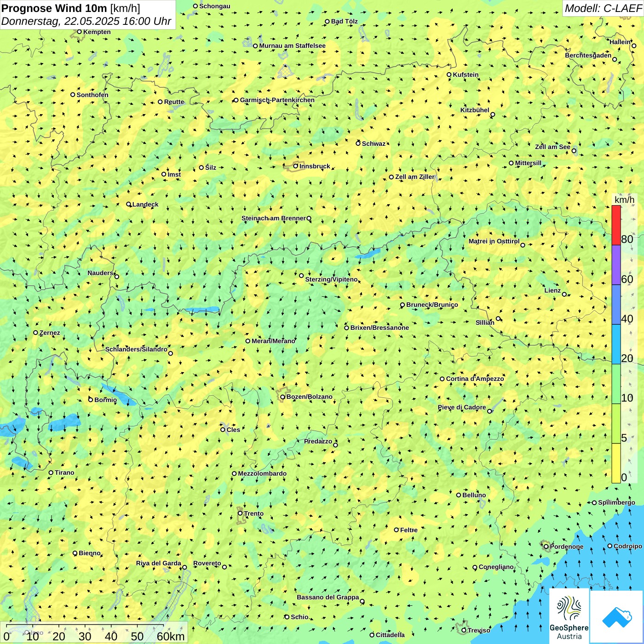Click the Zell am Ziller label
The width and height of the screenshot is (644, 644).
click(x=415, y=177)
